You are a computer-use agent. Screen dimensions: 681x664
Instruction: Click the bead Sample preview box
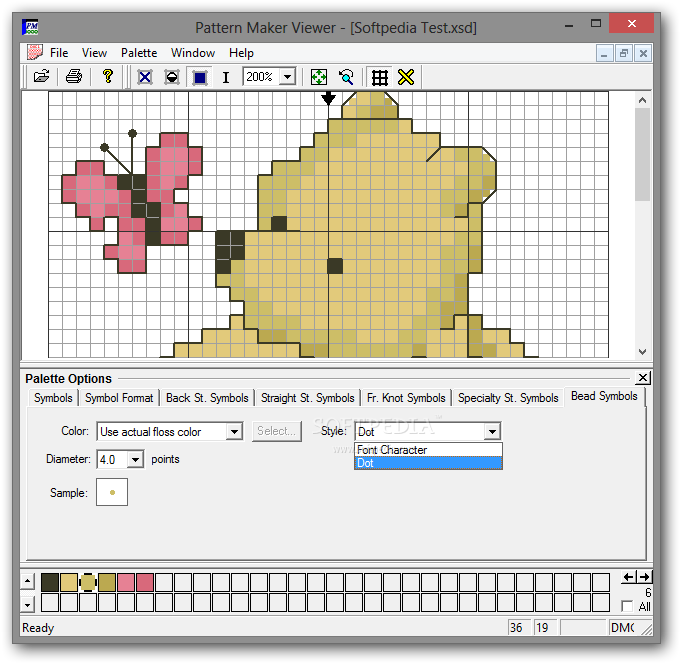pos(112,492)
